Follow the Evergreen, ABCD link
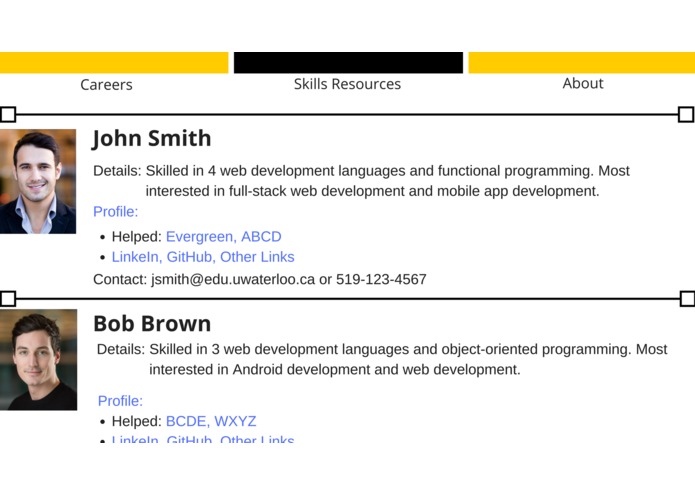The height and width of the screenshot is (494, 695). click(223, 237)
